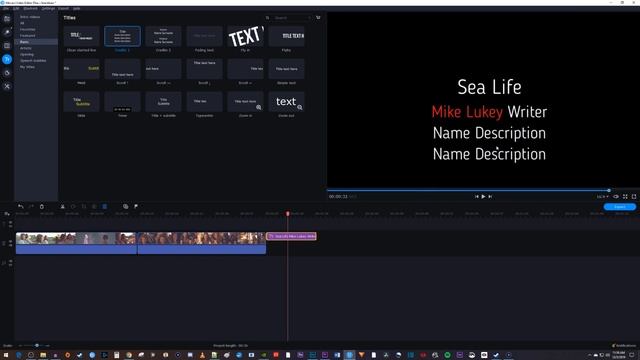Move the preview playback progress slider handle
This screenshot has width=640, height=360.
pyautogui.click(x=609, y=190)
